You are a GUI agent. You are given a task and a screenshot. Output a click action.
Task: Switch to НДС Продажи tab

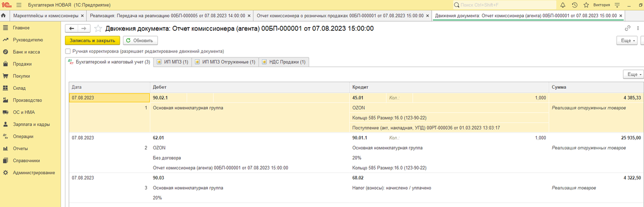click(x=284, y=62)
